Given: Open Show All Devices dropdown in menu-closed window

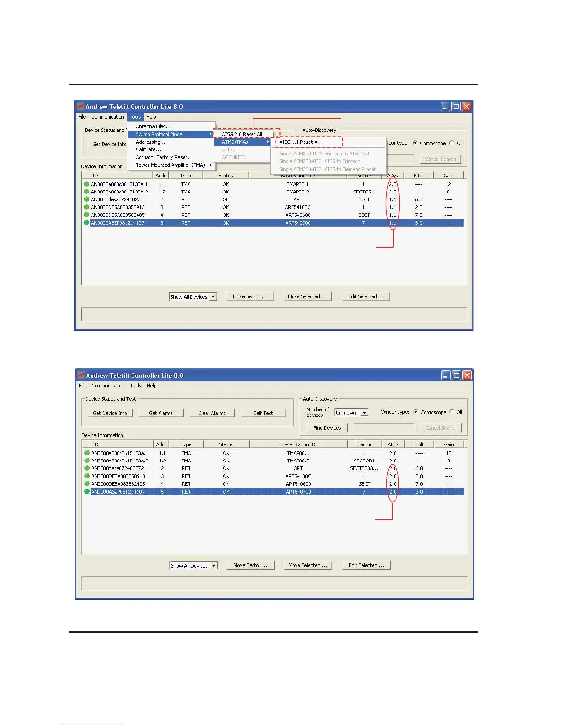Looking at the screenshot, I should click(x=213, y=566).
